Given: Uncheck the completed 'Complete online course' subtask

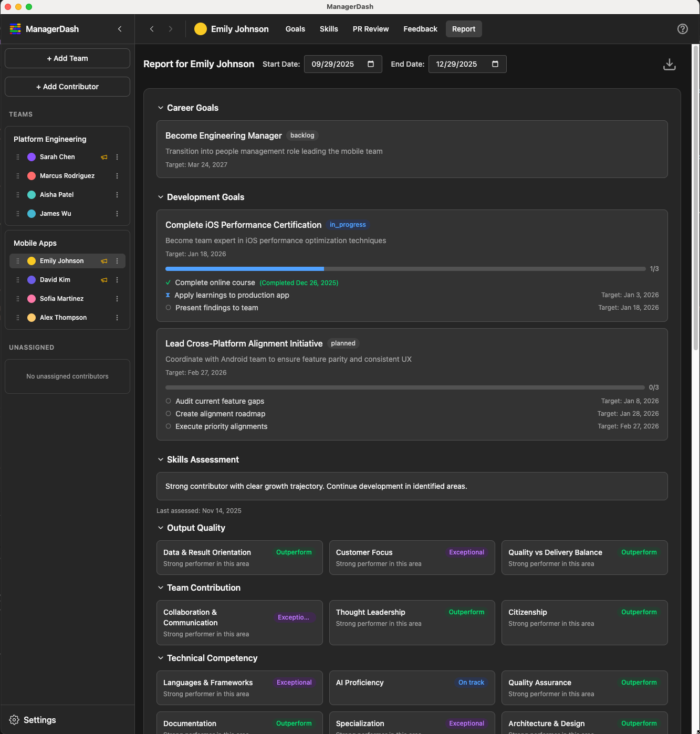Looking at the screenshot, I should [x=168, y=282].
